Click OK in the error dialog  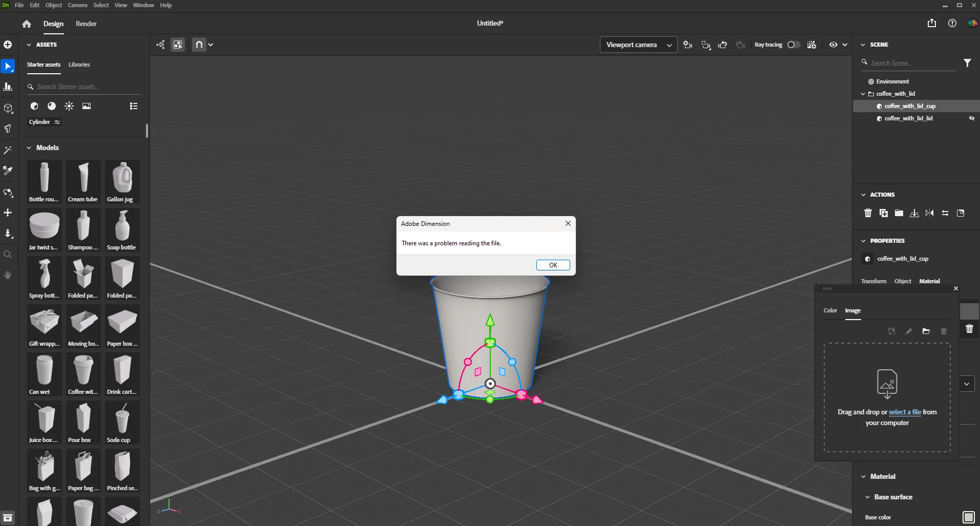pos(553,265)
